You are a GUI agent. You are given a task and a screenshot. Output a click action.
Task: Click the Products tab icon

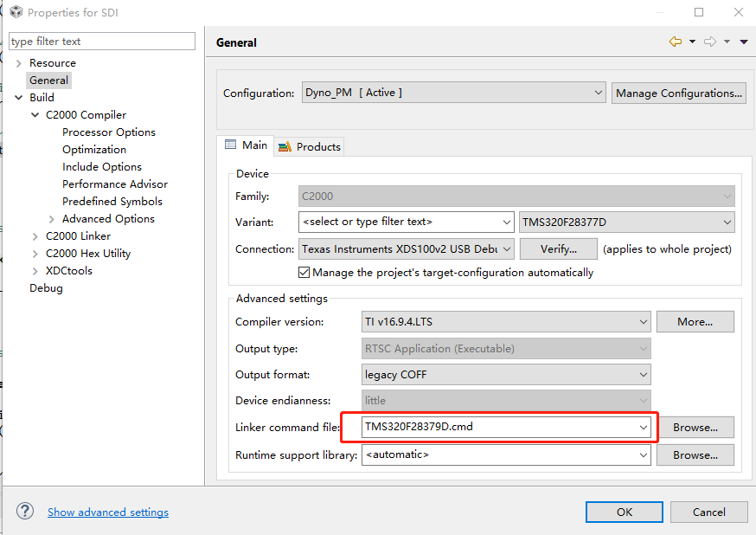pyautogui.click(x=285, y=146)
